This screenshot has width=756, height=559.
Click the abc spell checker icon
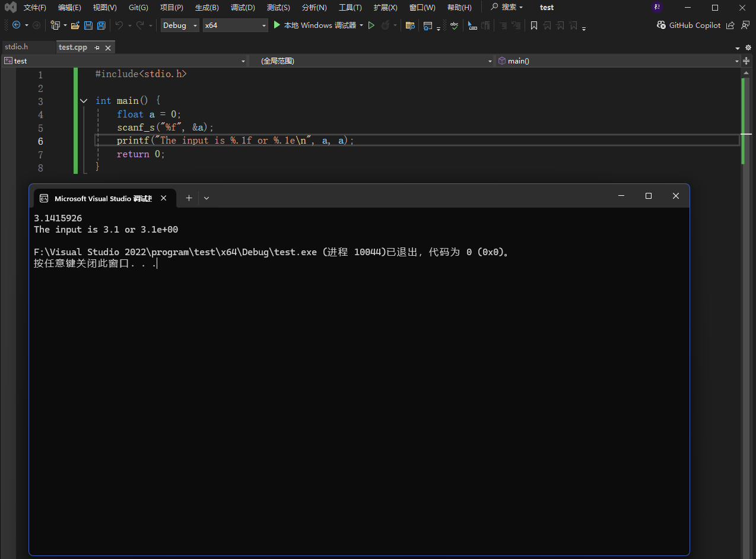click(455, 26)
